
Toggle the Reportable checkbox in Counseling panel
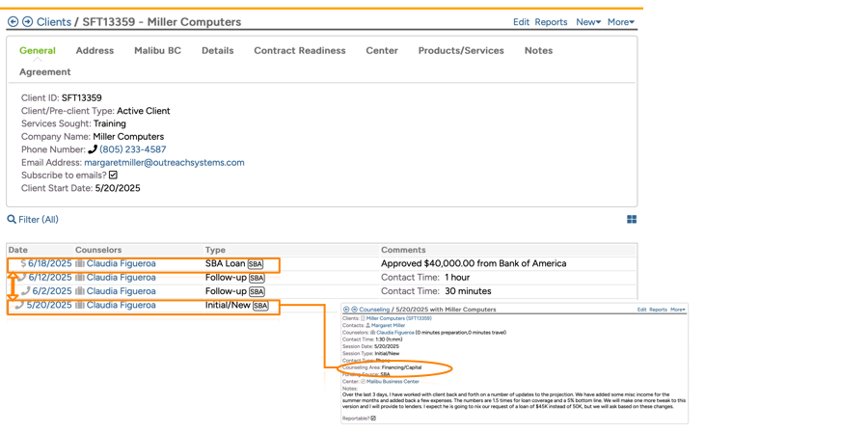tap(373, 419)
